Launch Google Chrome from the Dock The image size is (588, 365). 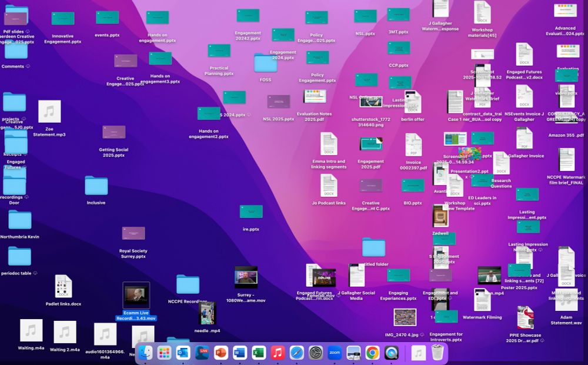pos(372,353)
